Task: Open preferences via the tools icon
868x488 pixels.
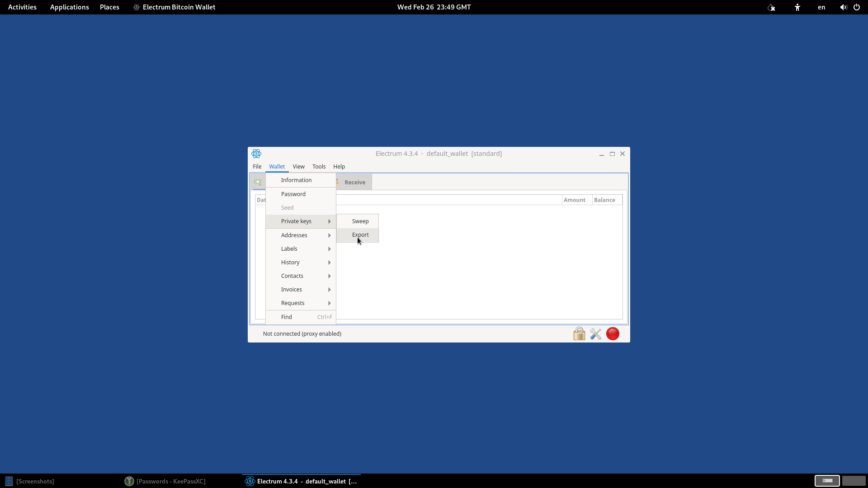Action: pos(596,334)
